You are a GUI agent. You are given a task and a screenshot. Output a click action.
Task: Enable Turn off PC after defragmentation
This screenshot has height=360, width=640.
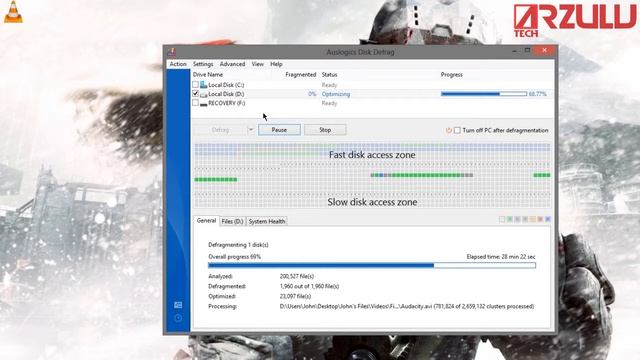(x=457, y=130)
